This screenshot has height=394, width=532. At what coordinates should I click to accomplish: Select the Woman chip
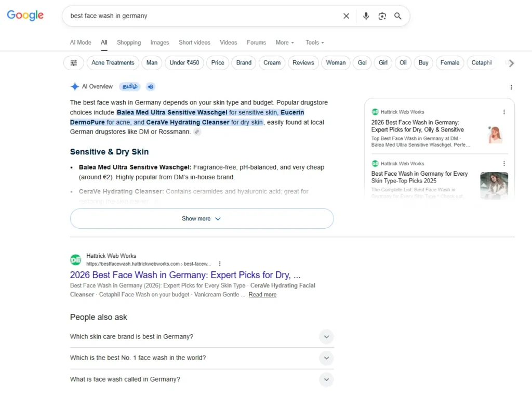(x=336, y=63)
